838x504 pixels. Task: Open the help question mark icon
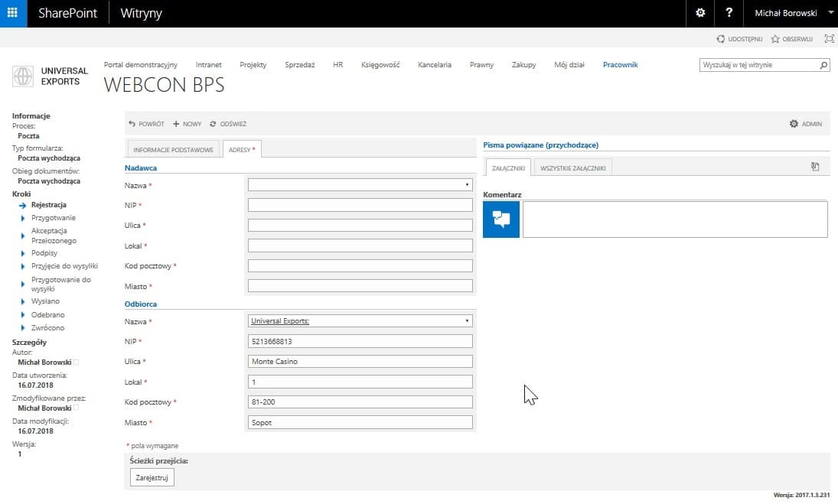[x=729, y=13]
